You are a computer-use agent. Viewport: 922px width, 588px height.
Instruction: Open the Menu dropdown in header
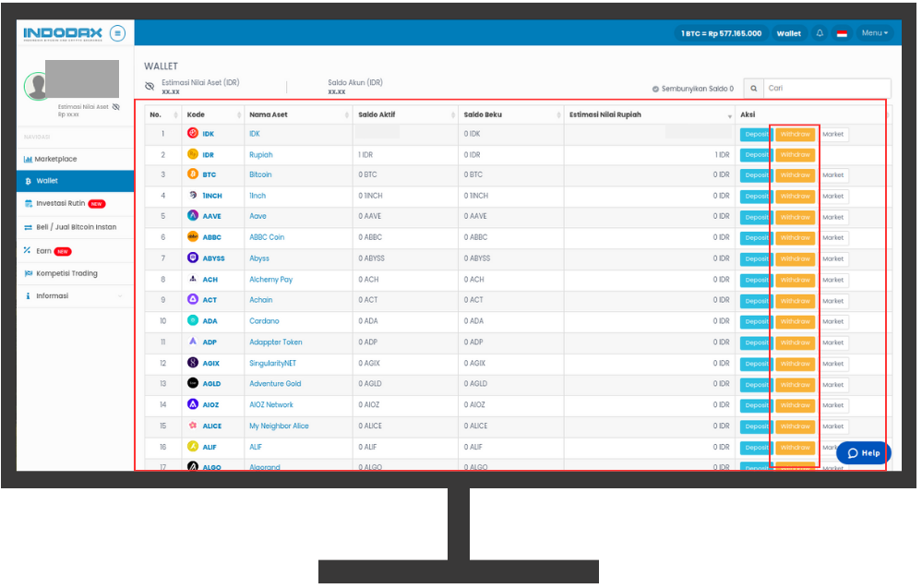pyautogui.click(x=875, y=33)
